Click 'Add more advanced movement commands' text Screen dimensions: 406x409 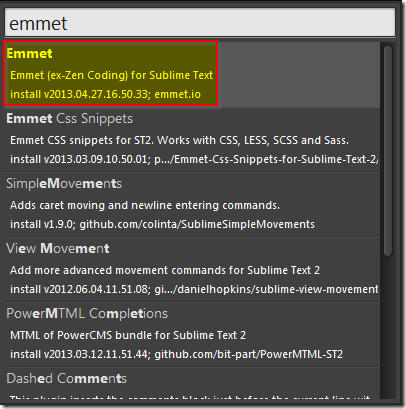click(x=165, y=270)
